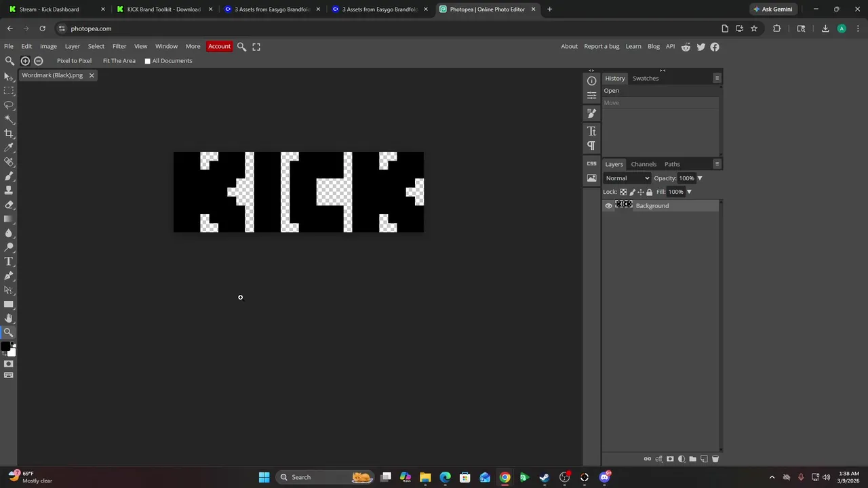
Task: Select the Spot Healing Brush tool
Action: click(9, 162)
